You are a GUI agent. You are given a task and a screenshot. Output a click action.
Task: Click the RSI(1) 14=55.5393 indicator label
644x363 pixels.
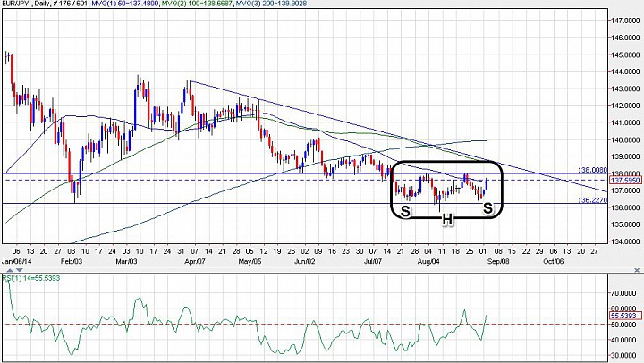tap(31, 278)
